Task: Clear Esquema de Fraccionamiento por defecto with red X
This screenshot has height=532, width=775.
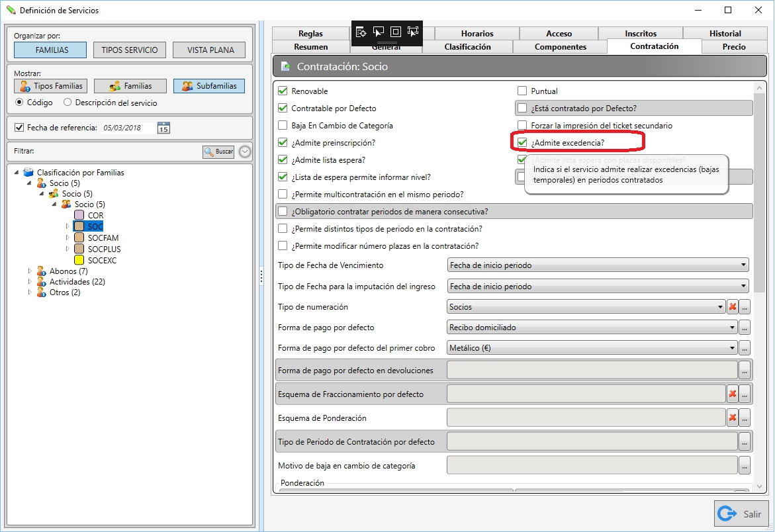Action: click(x=733, y=394)
